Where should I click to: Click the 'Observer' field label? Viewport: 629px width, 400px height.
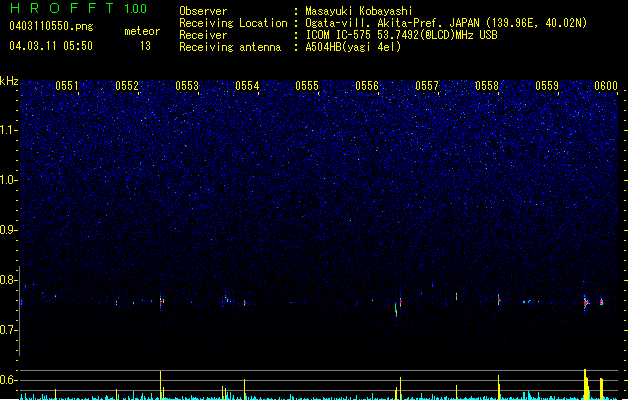pyautogui.click(x=203, y=11)
